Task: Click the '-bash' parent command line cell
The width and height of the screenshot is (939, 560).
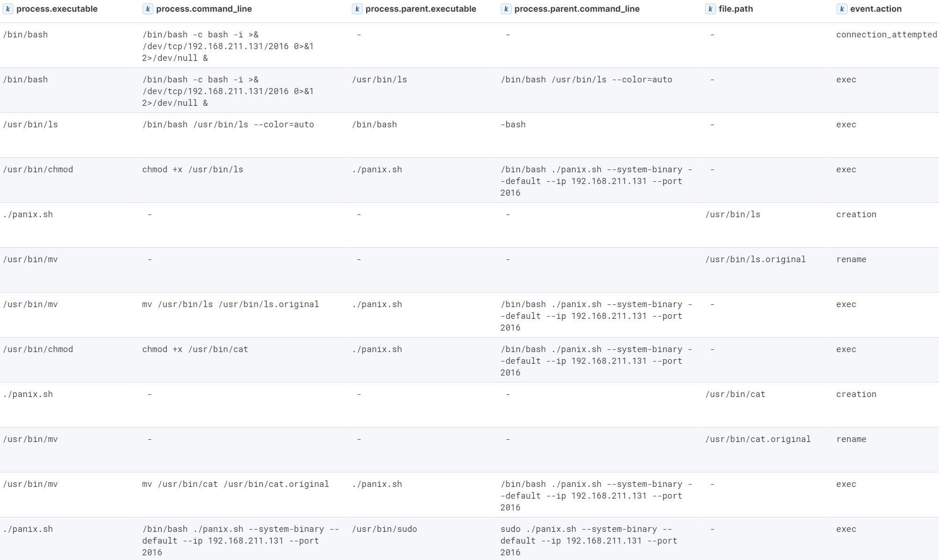Action: (513, 125)
